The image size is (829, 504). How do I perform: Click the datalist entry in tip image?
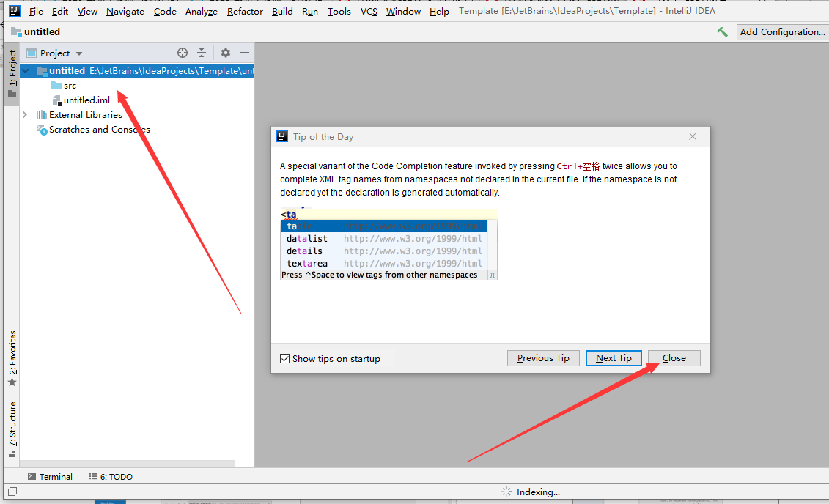[x=306, y=239]
